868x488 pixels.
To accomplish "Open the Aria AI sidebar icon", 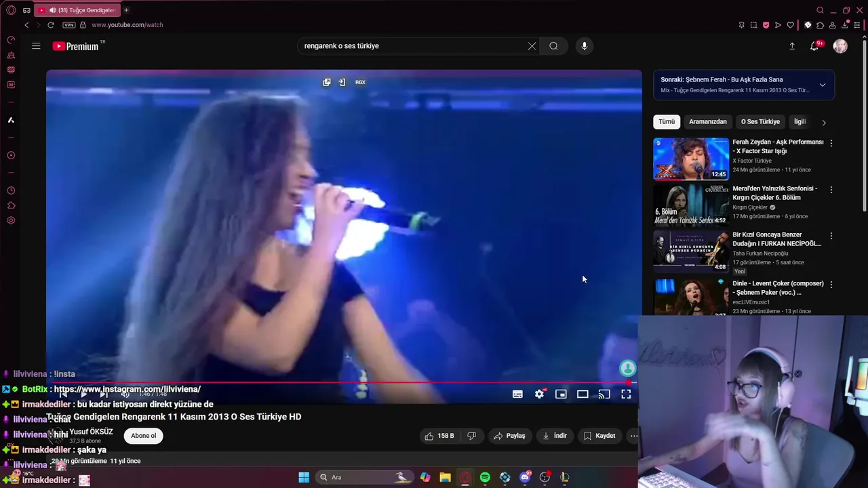I will (11, 120).
